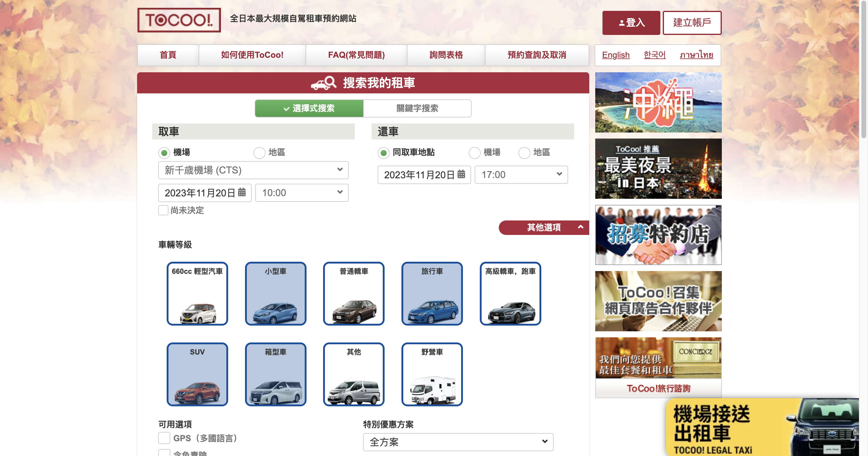Select 機場 radio button for pickup
868x456 pixels.
tap(164, 153)
